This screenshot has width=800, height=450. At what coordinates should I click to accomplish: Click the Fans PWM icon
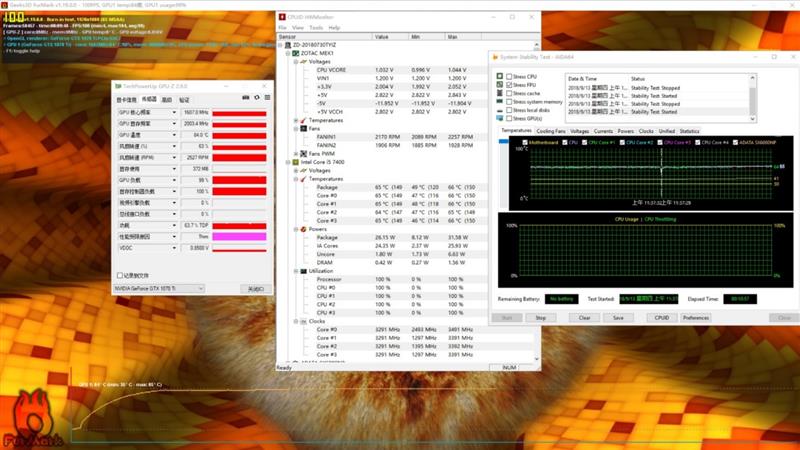(x=304, y=154)
